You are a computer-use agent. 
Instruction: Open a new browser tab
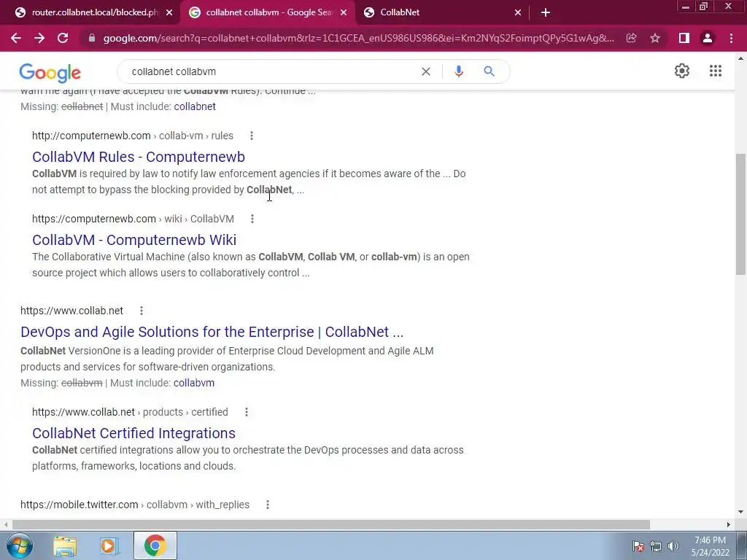pos(546,13)
